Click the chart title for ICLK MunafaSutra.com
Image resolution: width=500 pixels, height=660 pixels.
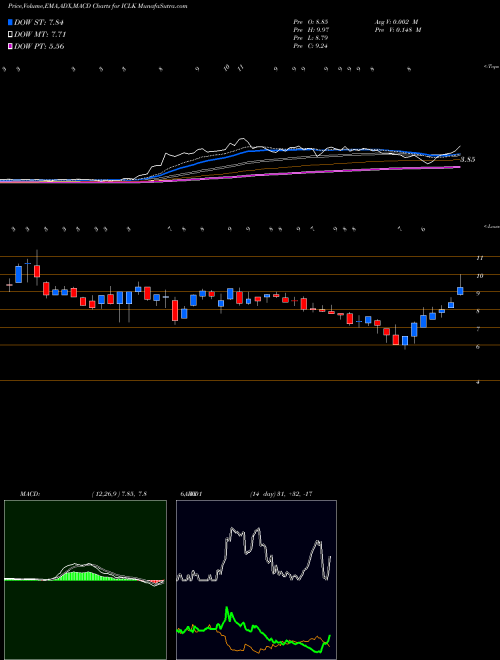pos(98,7)
